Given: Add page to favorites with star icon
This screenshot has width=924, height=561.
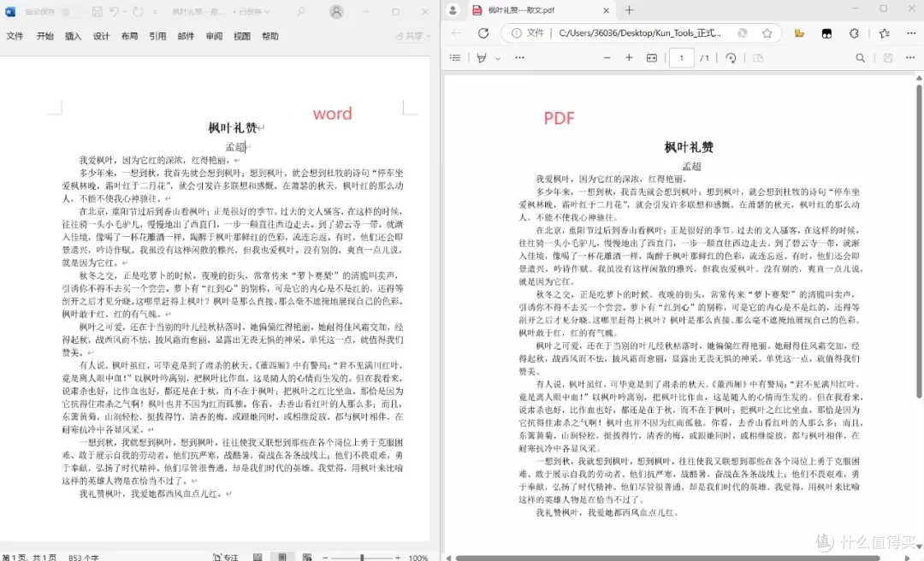Looking at the screenshot, I should coord(767,33).
